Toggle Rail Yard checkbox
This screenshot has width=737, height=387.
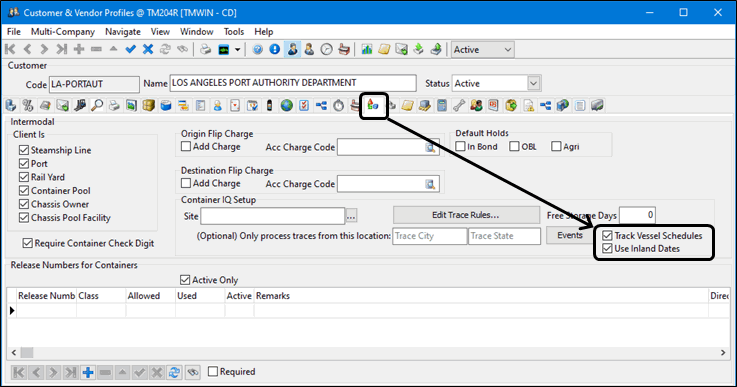pyautogui.click(x=24, y=177)
